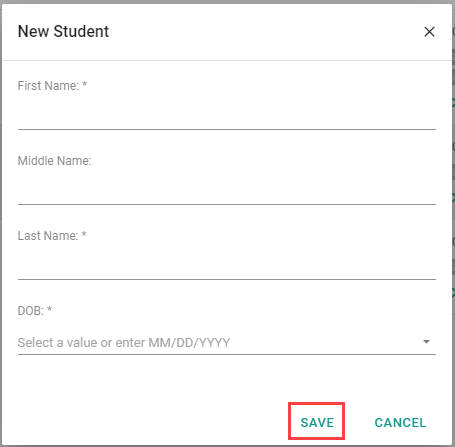Image resolution: width=455 pixels, height=447 pixels.
Task: Open the DOB date picker arrow
Action: [426, 342]
